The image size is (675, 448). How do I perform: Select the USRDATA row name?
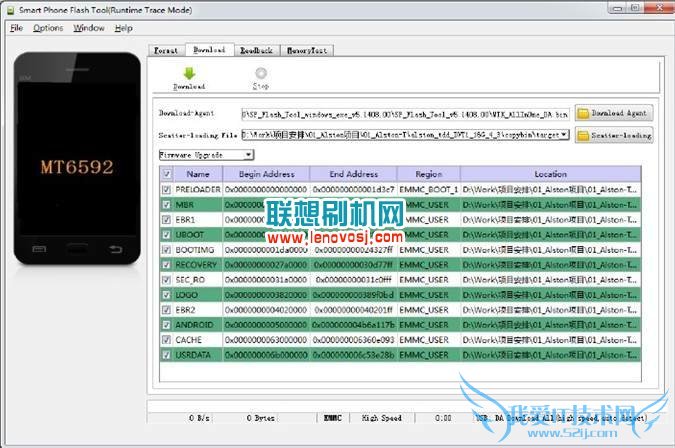click(x=193, y=355)
